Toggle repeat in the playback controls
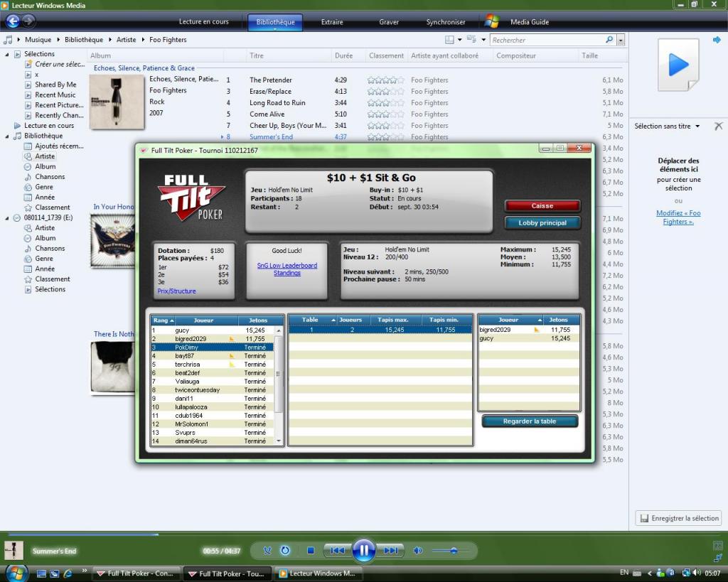Image resolution: width=728 pixels, height=582 pixels. tap(285, 551)
